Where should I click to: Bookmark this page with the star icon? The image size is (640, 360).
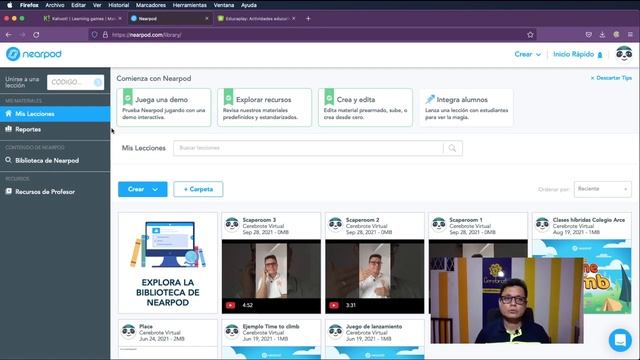(x=530, y=35)
